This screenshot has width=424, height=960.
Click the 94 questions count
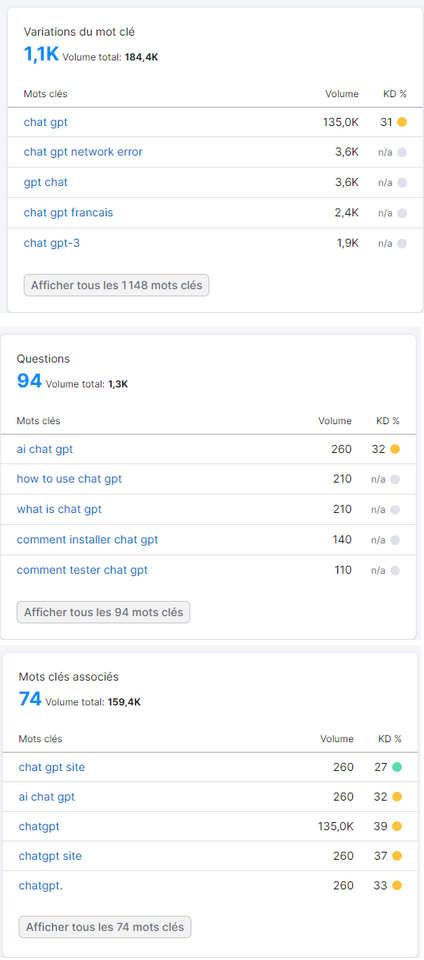coord(29,381)
